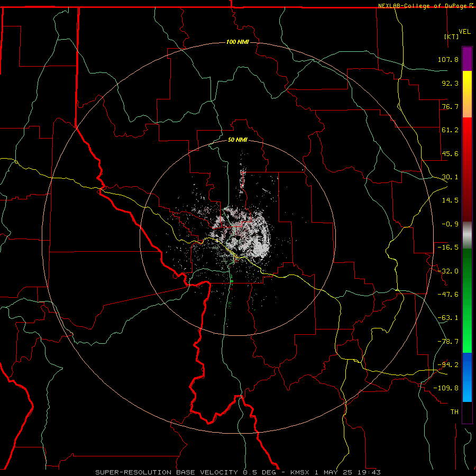Click the -47.6 velocity scale value
This screenshot has height=476, width=476.
448,295
